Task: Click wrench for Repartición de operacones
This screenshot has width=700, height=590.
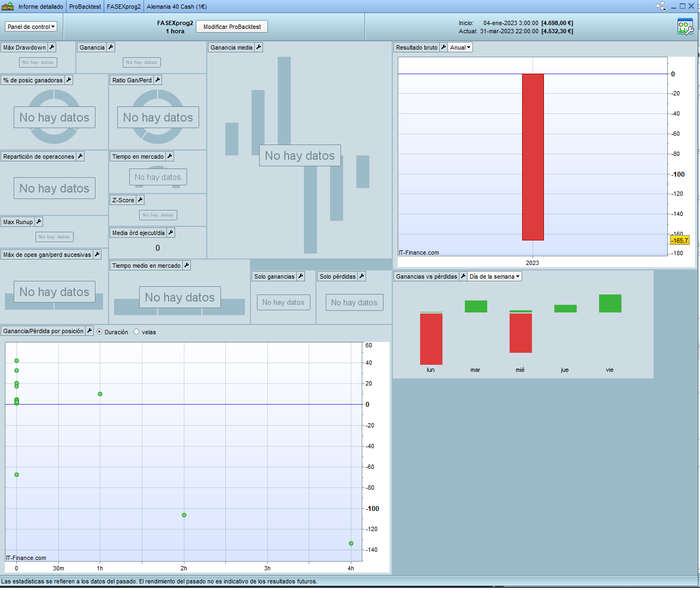Action: point(80,156)
